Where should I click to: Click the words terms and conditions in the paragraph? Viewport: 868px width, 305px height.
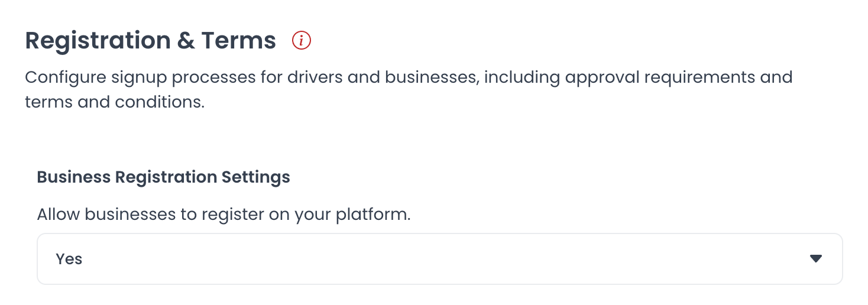[x=115, y=102]
